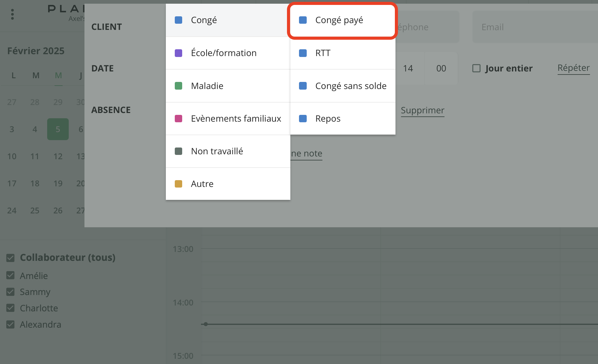This screenshot has width=598, height=364.
Task: Click the orange Autre color square
Action: [x=178, y=184]
